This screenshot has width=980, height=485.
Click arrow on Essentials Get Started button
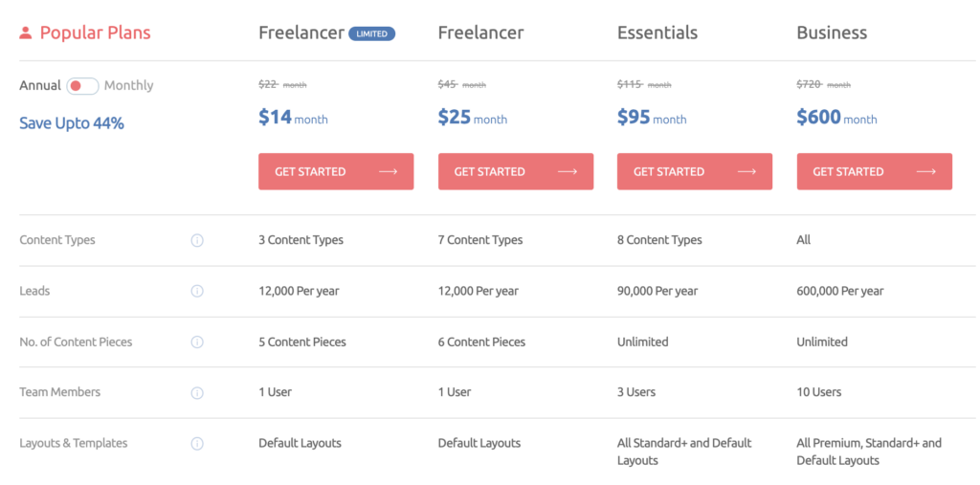746,172
